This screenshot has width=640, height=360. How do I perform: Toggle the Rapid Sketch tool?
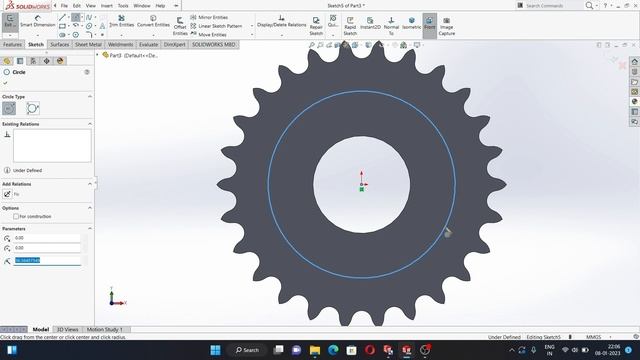[350, 26]
